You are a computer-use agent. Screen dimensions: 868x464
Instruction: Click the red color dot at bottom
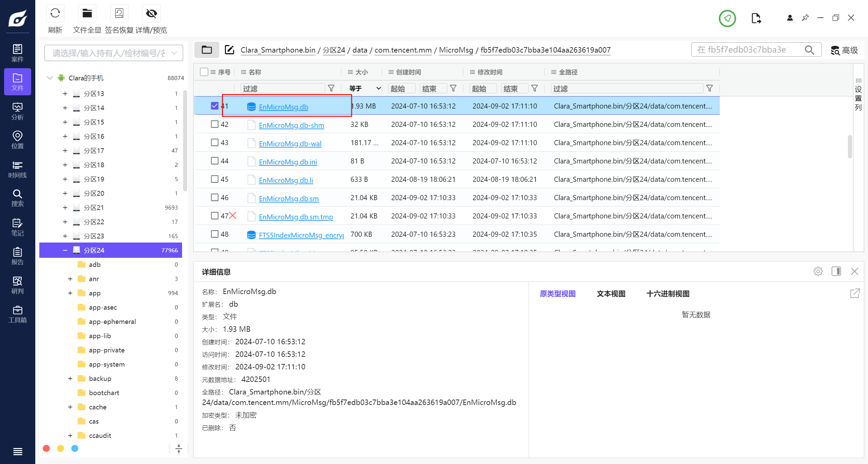point(46,448)
